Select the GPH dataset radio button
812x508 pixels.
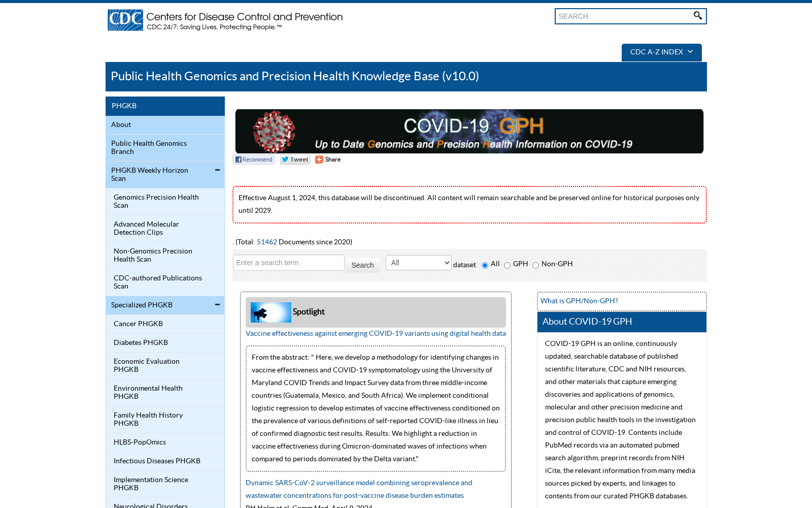pos(507,265)
